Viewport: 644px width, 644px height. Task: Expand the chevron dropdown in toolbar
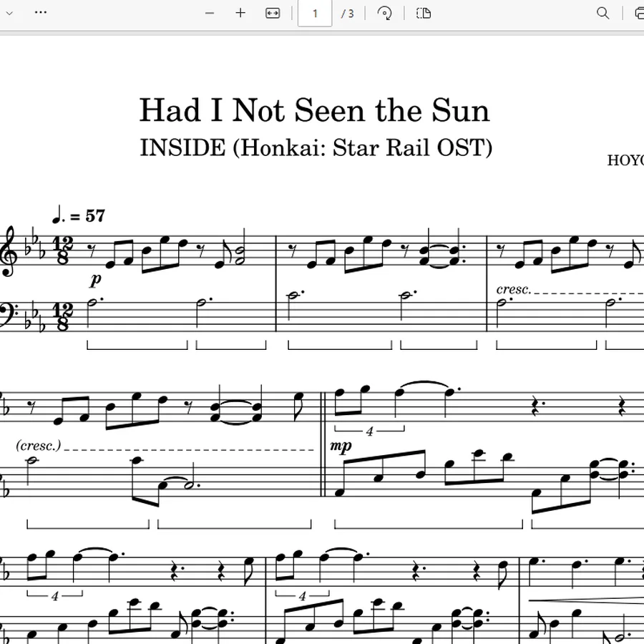click(9, 13)
